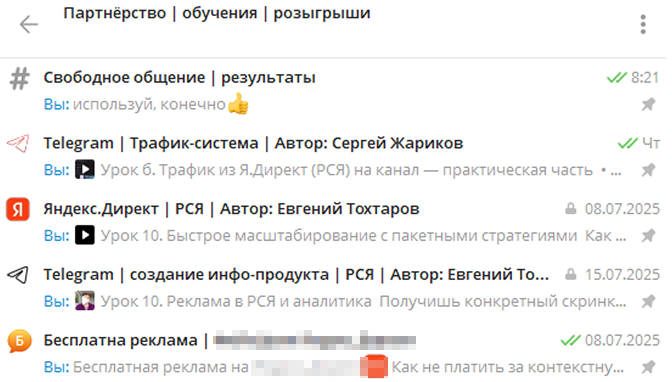Click pin icon on Бесплатна реклама topic
Image resolution: width=672 pixels, height=382 pixels.
[x=648, y=367]
